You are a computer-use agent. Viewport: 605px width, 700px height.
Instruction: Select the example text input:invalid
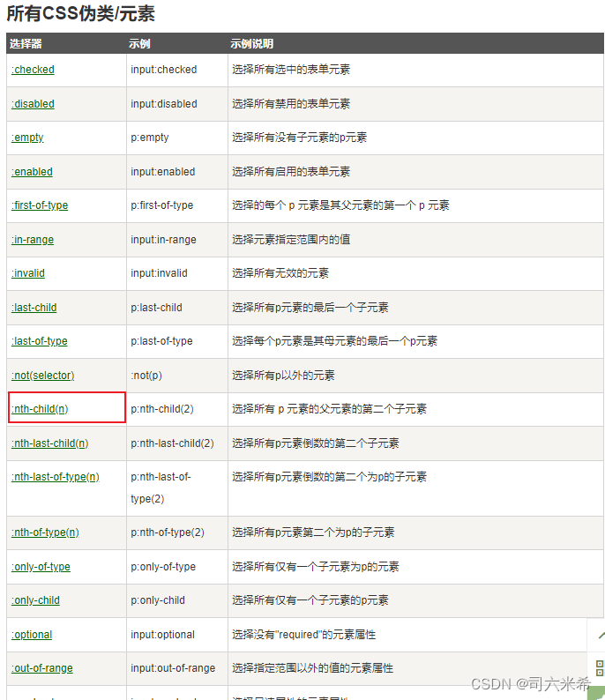pyautogui.click(x=159, y=273)
